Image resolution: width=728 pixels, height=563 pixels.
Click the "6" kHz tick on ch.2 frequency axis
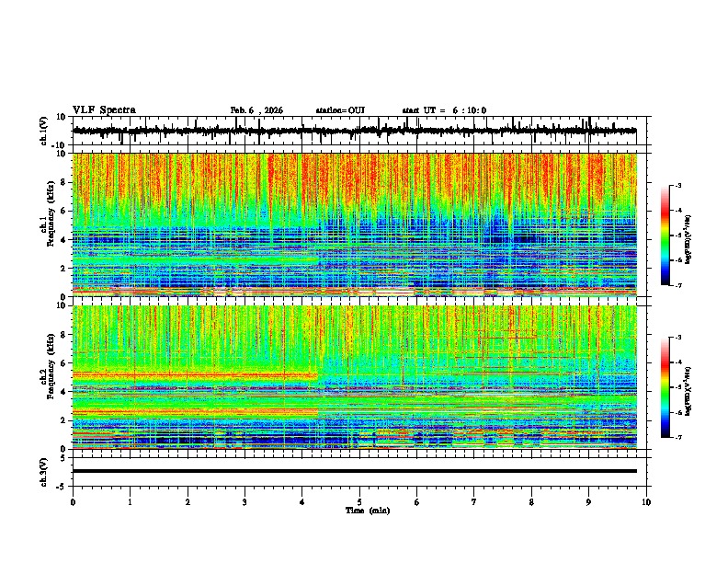(x=63, y=363)
